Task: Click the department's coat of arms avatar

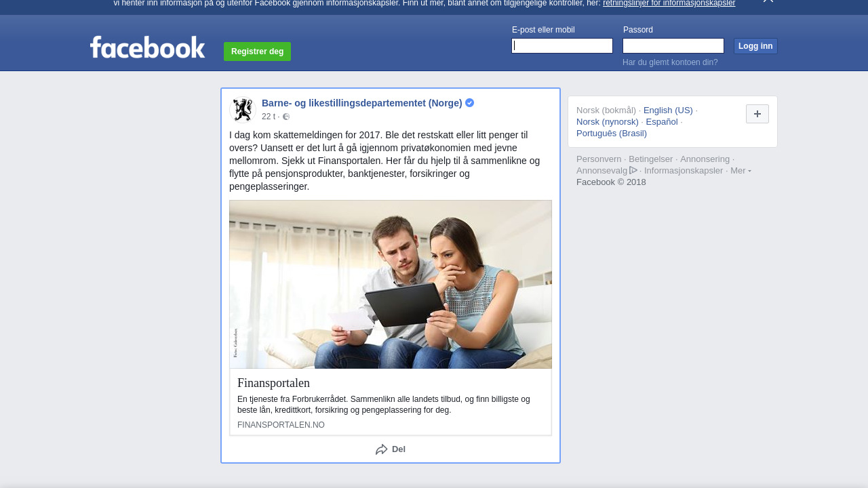Action: 242,110
